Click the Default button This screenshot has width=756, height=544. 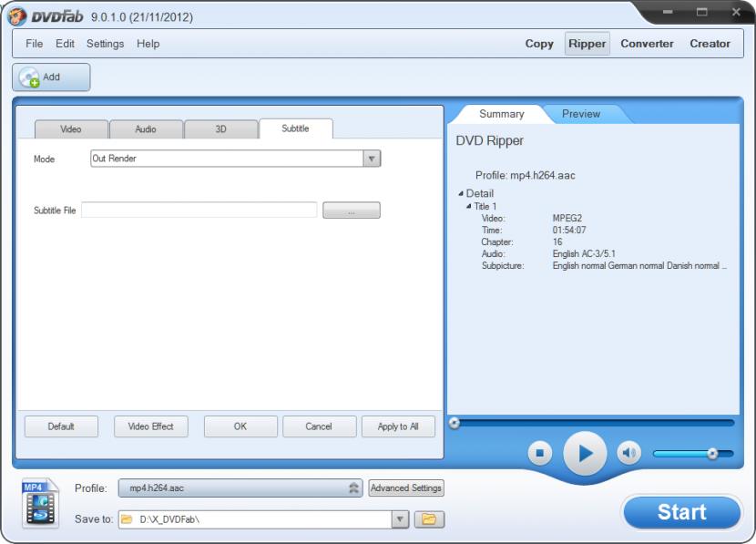tap(61, 426)
